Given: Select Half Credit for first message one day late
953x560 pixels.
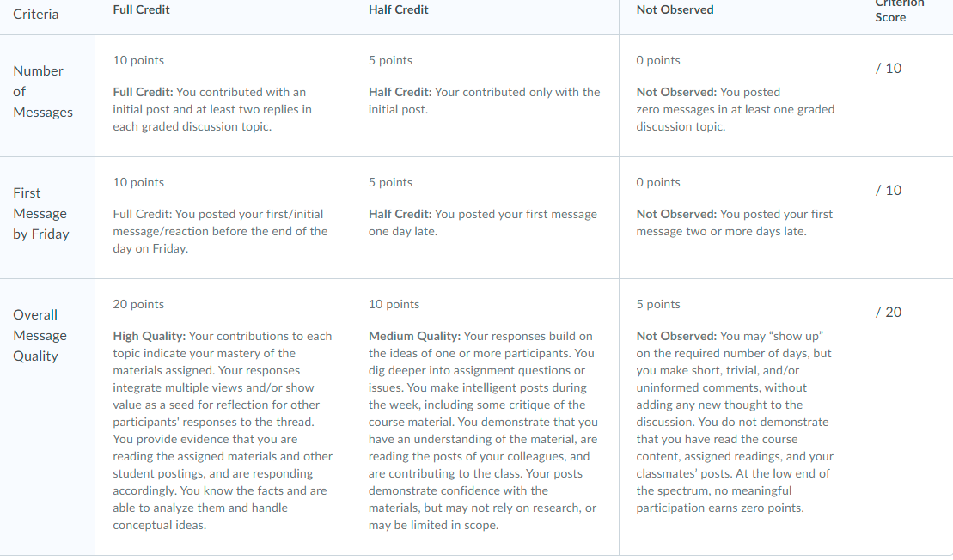Looking at the screenshot, I should pyautogui.click(x=485, y=218).
